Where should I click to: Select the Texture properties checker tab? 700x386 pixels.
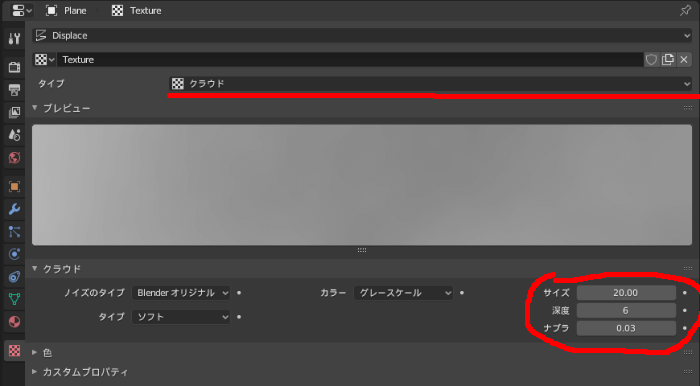click(14, 351)
